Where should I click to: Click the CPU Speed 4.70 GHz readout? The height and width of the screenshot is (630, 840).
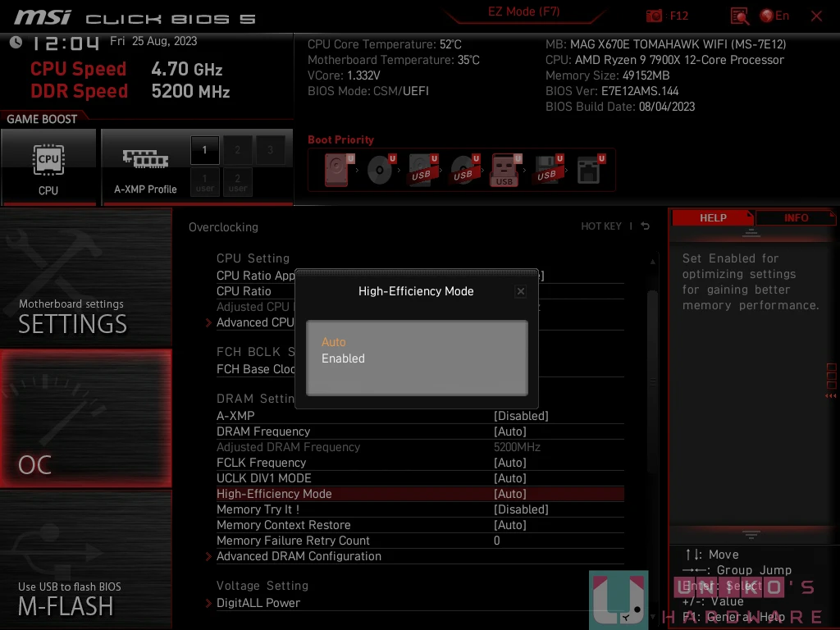pos(126,69)
